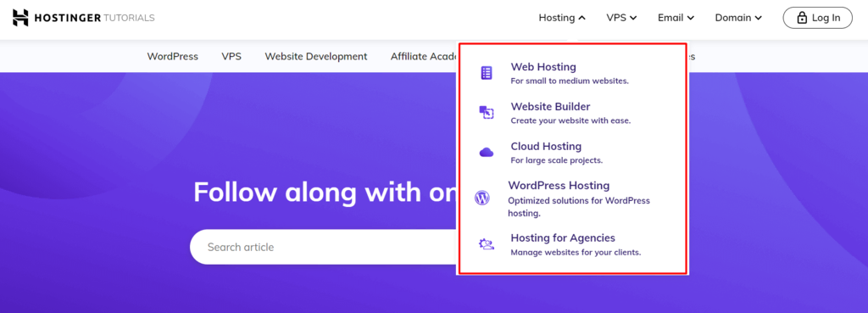Viewport: 868px width, 313px height.
Task: Expand the Email dropdown menu
Action: pyautogui.click(x=676, y=18)
